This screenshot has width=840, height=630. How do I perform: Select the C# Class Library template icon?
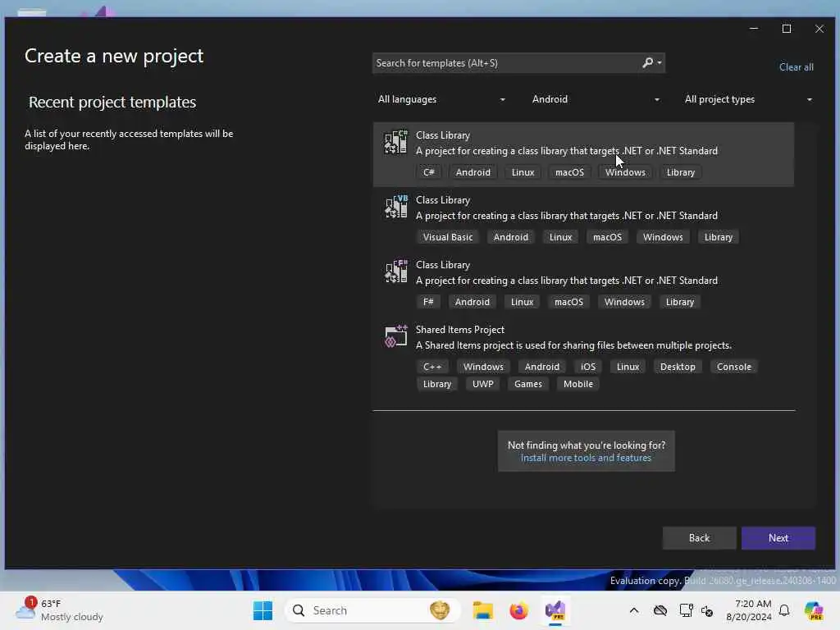(x=396, y=142)
